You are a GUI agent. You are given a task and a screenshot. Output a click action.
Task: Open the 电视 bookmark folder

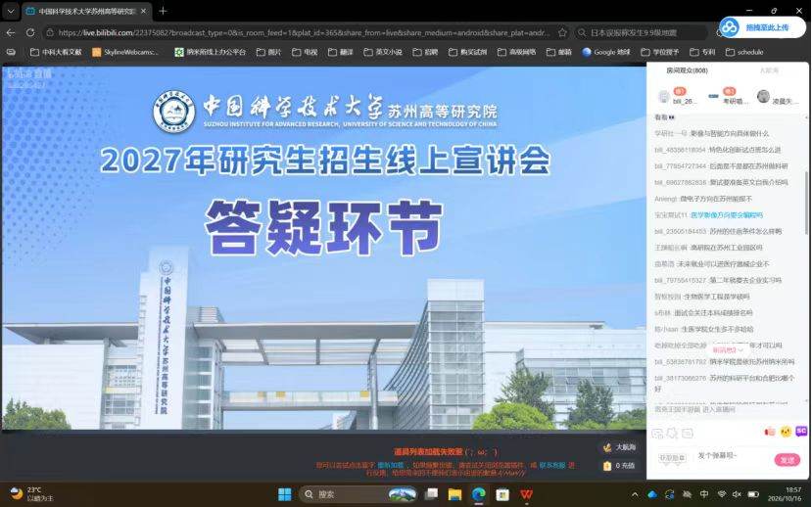click(x=305, y=52)
